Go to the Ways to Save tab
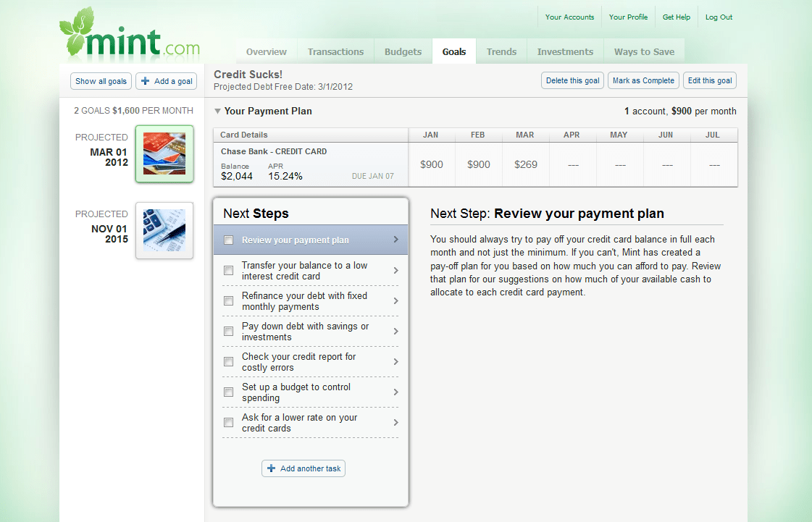Viewport: 812px width, 522px height. tap(644, 51)
